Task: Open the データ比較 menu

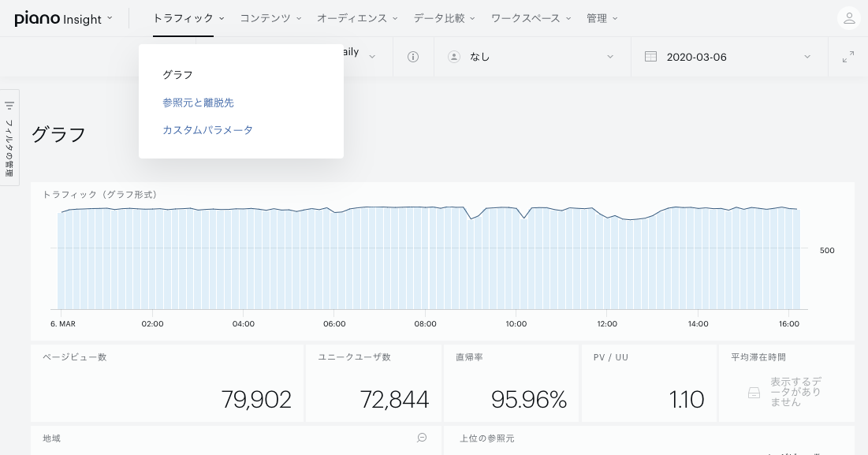Action: pos(444,18)
